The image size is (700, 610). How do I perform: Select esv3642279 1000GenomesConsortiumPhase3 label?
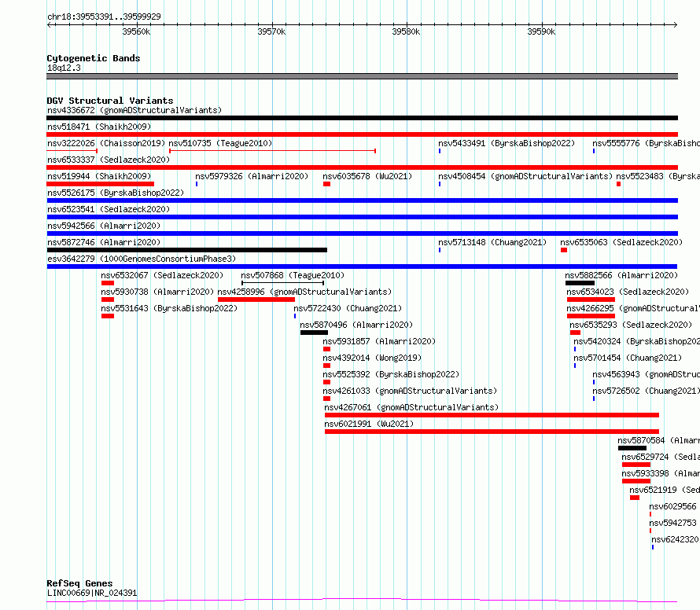click(142, 259)
